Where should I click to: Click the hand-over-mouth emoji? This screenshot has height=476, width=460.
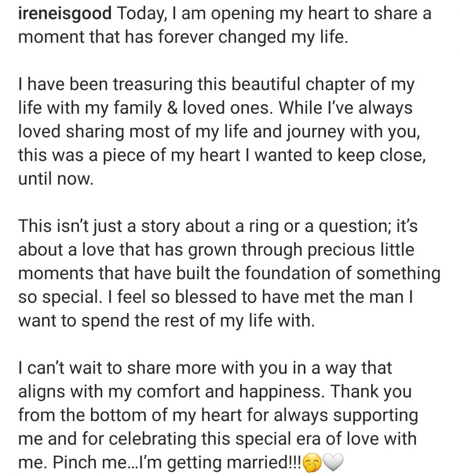point(312,463)
